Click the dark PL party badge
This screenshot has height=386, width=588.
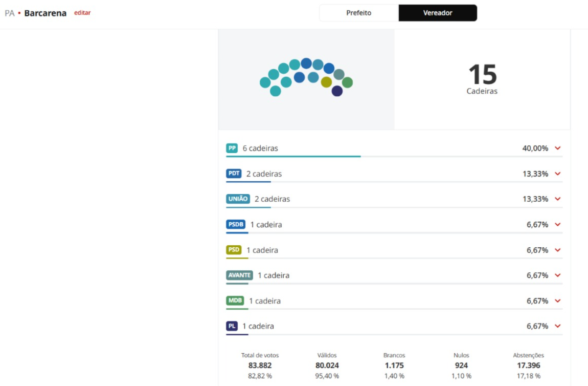[x=232, y=326]
